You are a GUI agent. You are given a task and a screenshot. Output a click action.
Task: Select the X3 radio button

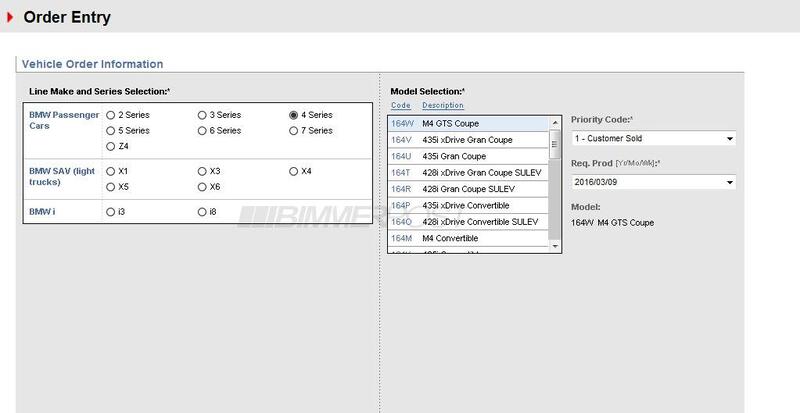click(x=202, y=172)
